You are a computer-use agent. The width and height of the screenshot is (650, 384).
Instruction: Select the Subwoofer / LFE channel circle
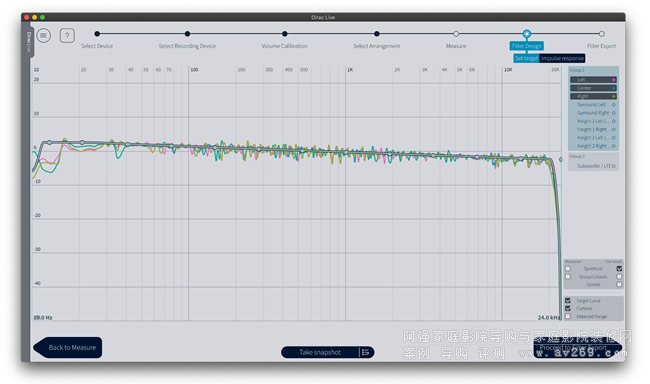[614, 166]
